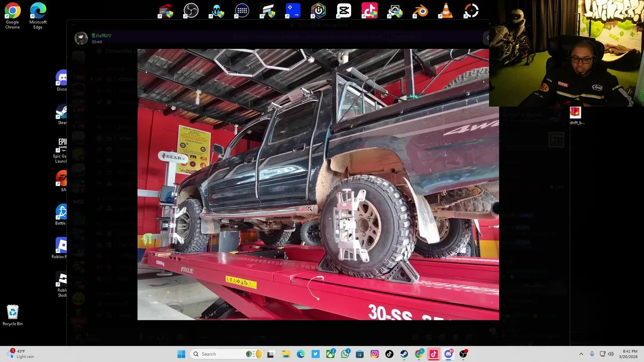Open the clock showing 8:41 PM

tap(629, 354)
